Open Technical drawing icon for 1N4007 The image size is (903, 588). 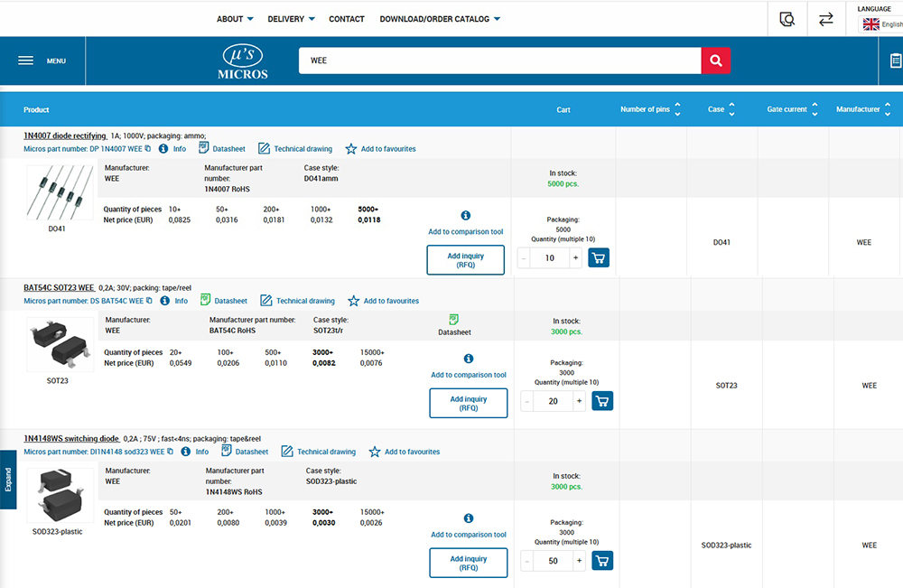(264, 149)
